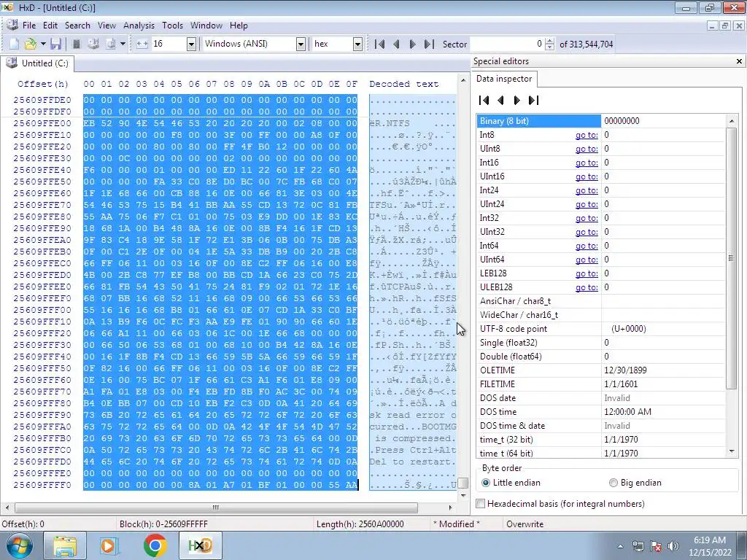This screenshot has height=560, width=747.
Task: Click the volume speaker tray icon
Action: (x=673, y=546)
